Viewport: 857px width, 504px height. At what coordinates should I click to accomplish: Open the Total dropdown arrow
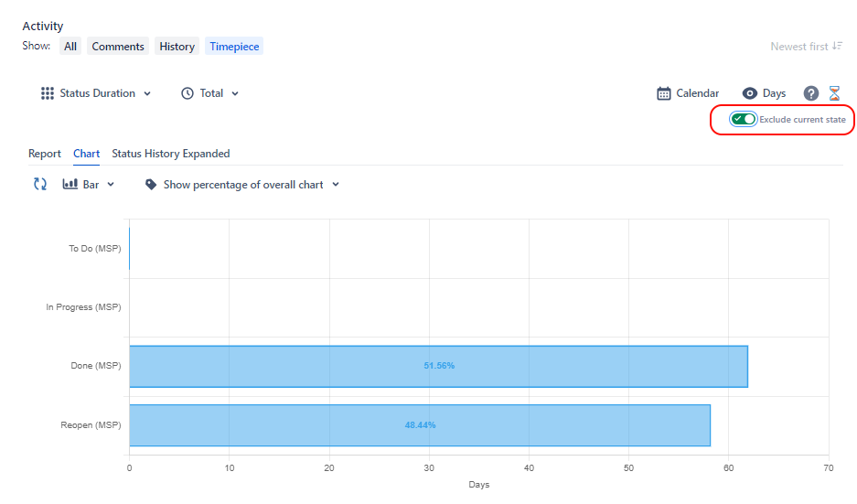click(235, 93)
